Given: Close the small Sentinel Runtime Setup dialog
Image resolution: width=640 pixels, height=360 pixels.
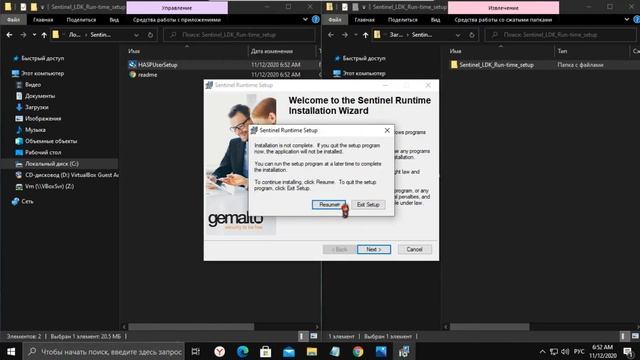Looking at the screenshot, I should 387,130.
